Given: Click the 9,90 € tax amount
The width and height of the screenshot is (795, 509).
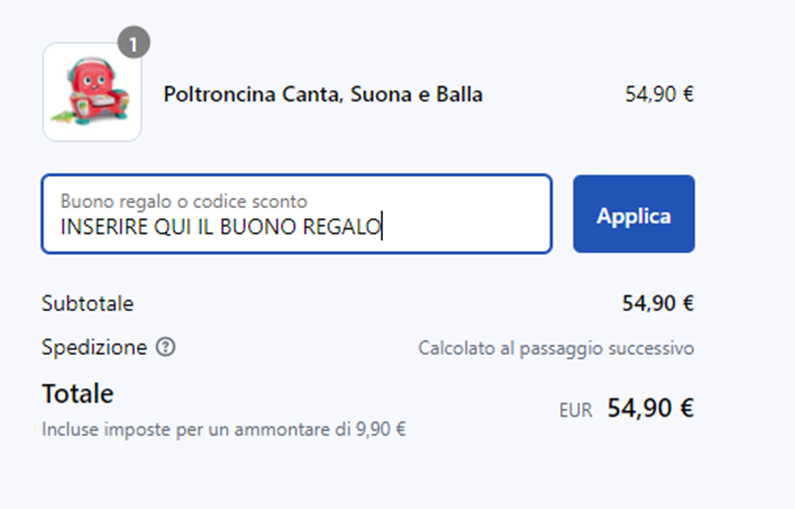Looking at the screenshot, I should [381, 429].
